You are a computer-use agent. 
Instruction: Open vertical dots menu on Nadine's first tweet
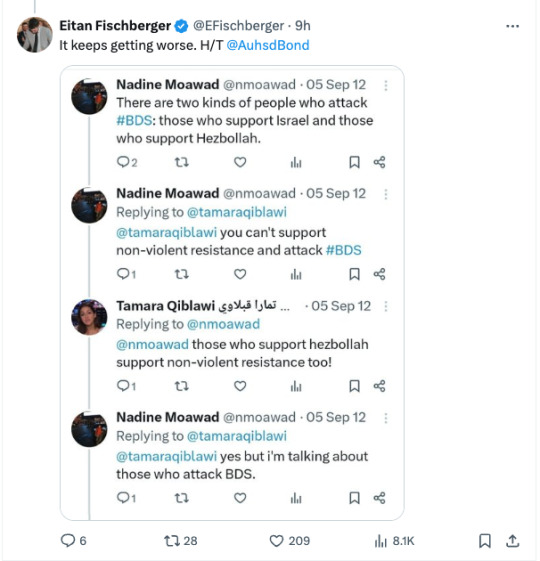[385, 85]
